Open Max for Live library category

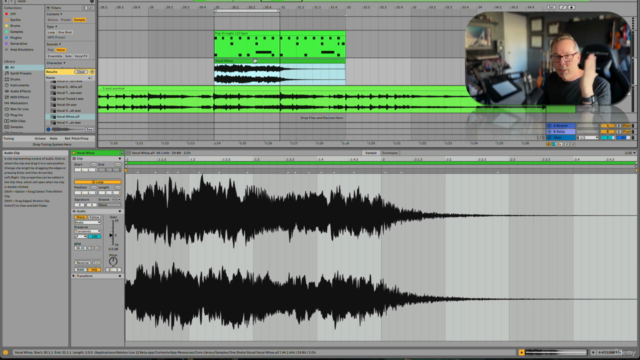(19, 109)
